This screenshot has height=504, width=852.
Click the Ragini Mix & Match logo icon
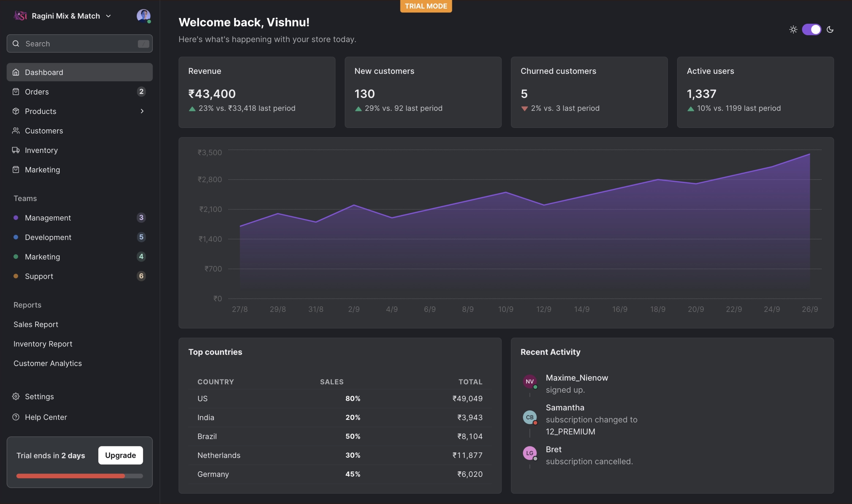coord(20,16)
